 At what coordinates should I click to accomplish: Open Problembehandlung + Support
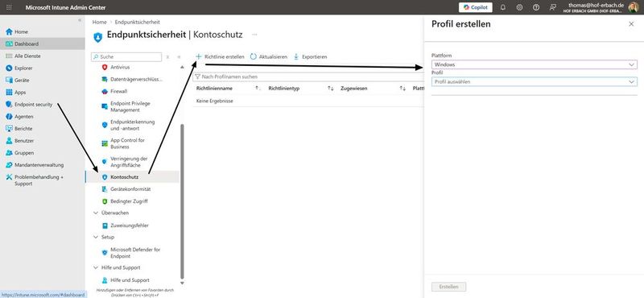pos(39,180)
